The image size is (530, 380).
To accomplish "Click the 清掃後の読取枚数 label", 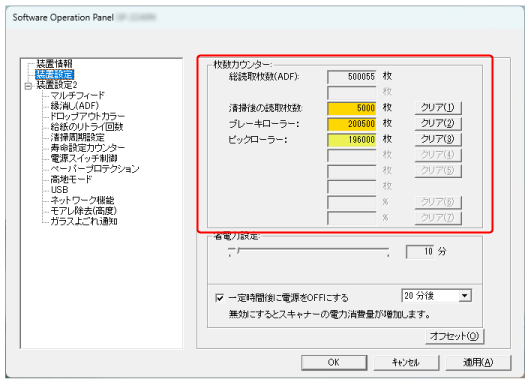I will (x=265, y=108).
